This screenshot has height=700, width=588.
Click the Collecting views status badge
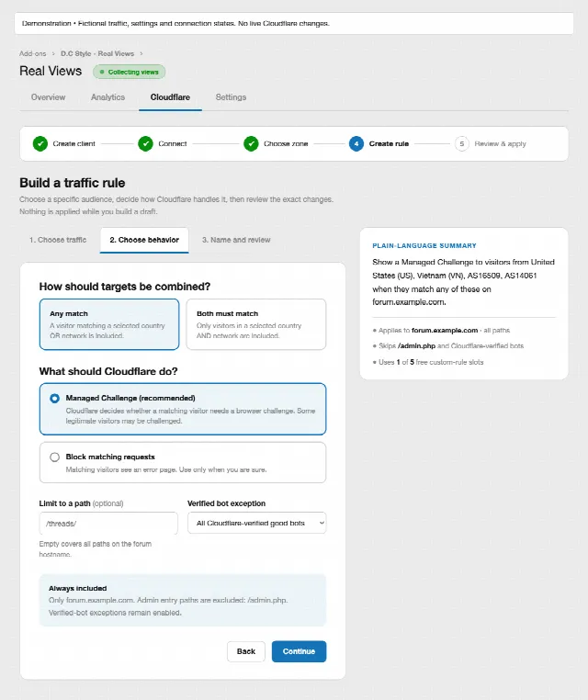(129, 72)
